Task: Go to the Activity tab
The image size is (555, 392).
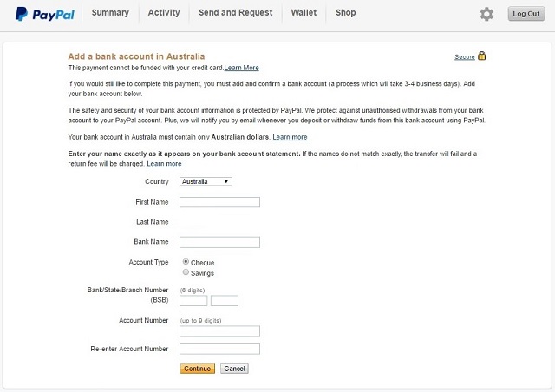Action: point(164,13)
